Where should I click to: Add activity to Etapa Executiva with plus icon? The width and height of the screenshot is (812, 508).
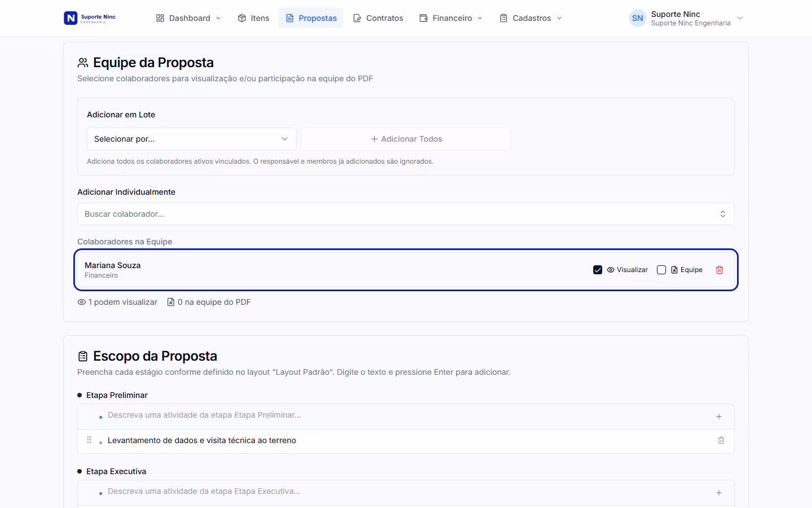click(719, 493)
